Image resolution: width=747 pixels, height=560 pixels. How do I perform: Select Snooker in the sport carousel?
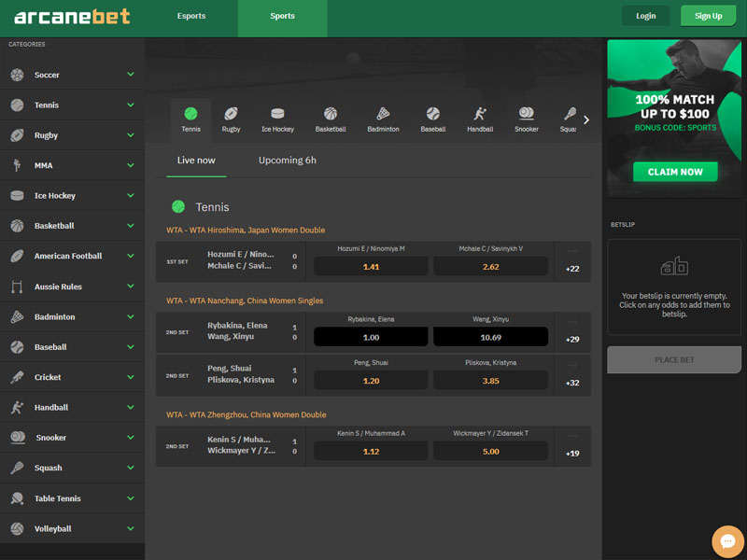click(x=527, y=120)
